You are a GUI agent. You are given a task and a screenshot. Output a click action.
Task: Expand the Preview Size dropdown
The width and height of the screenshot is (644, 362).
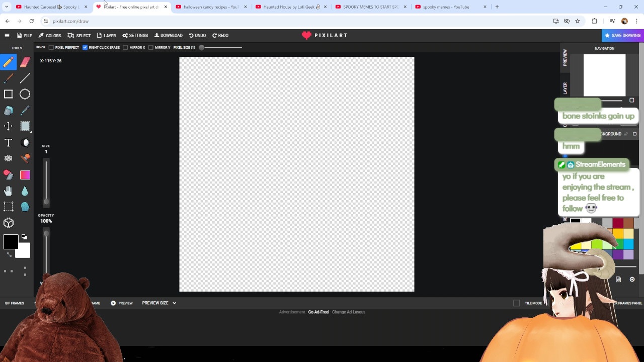point(159,303)
